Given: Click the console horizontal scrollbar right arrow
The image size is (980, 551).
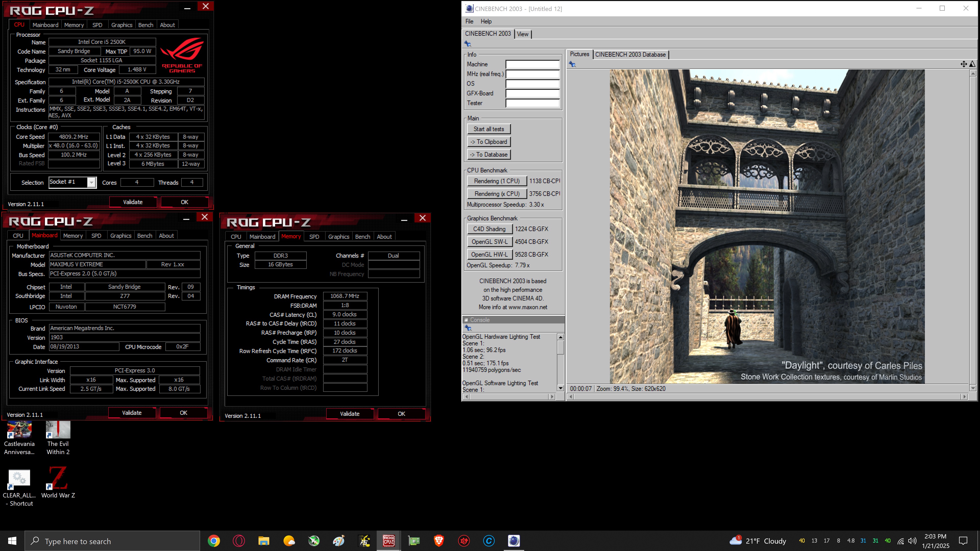Looking at the screenshot, I should 552,397.
